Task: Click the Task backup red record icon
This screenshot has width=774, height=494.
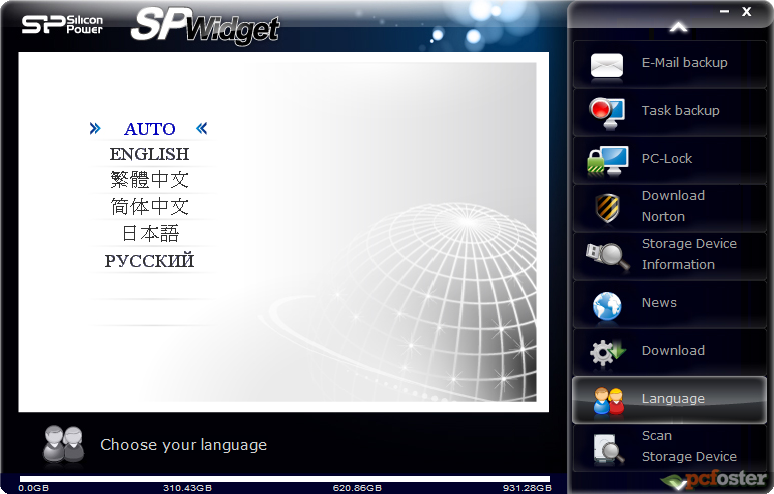Action: pos(607,113)
